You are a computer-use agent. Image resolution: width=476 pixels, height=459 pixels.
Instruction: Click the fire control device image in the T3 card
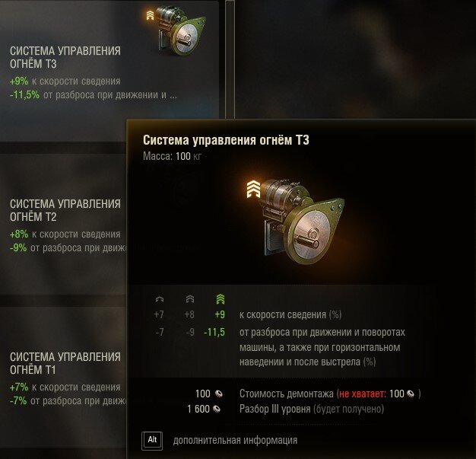182,30
